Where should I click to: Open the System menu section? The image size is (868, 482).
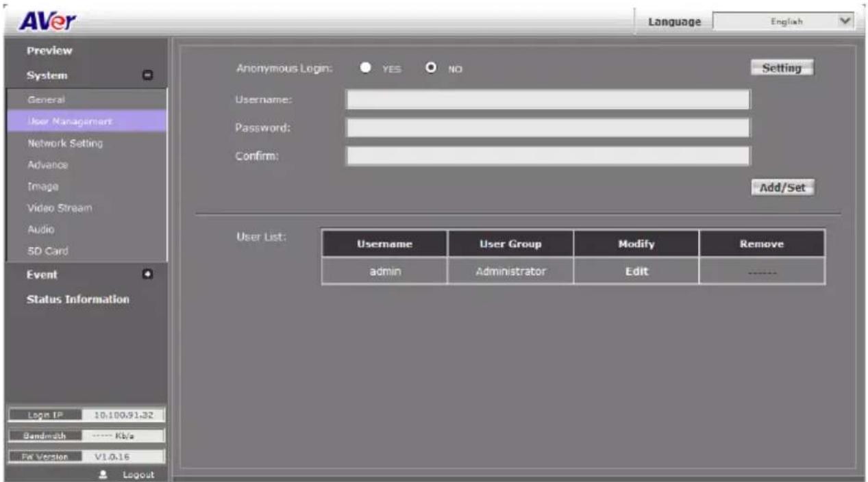point(47,76)
